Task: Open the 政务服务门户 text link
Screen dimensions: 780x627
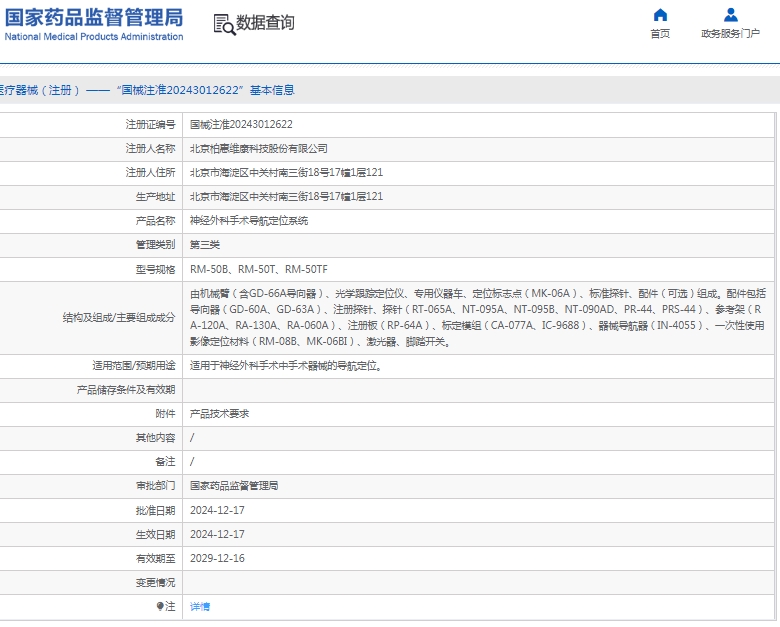Action: [730, 33]
